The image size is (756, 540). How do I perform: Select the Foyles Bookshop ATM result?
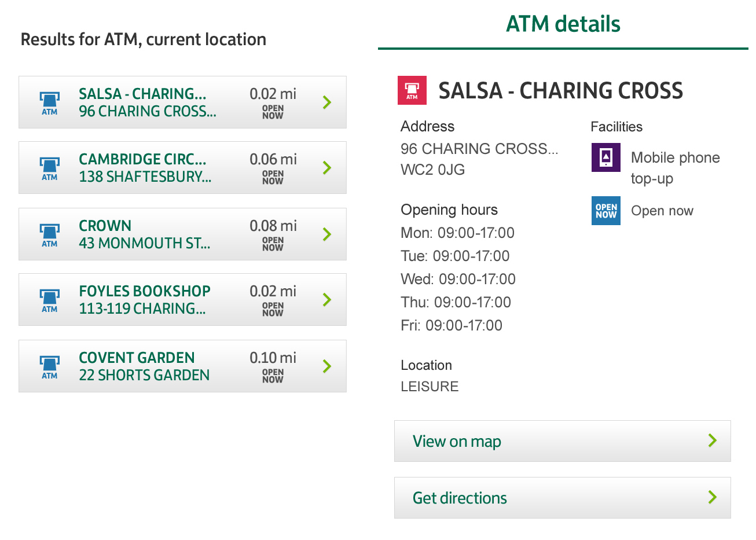point(145,300)
